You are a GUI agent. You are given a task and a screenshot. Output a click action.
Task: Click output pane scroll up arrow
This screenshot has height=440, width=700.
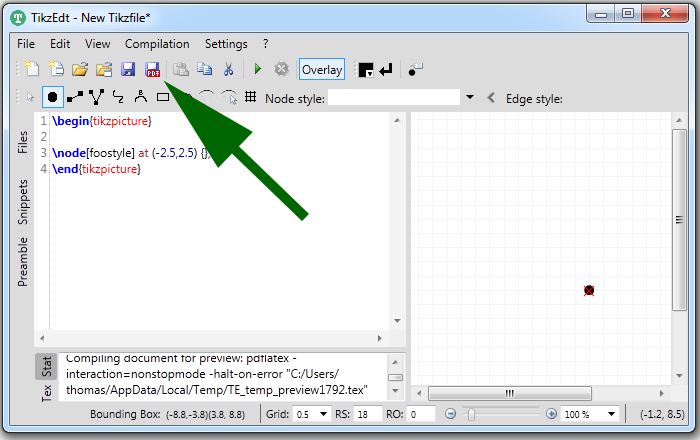(x=395, y=361)
